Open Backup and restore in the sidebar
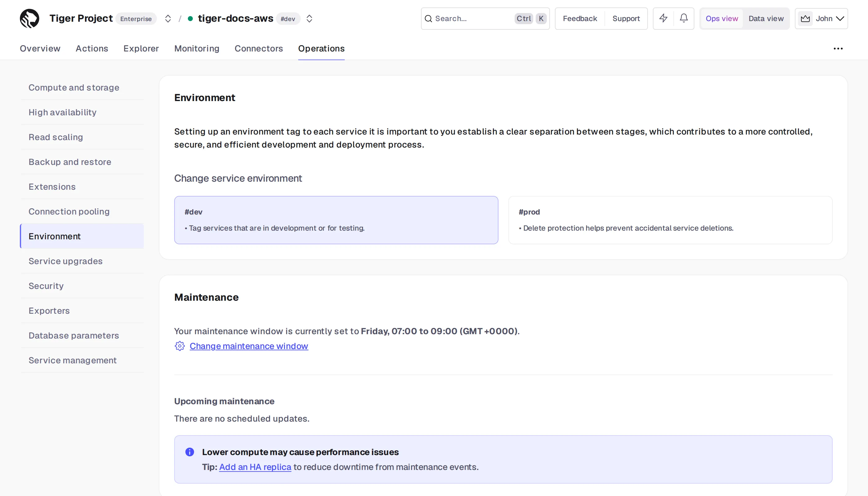Viewport: 868px width, 496px height. (82, 162)
